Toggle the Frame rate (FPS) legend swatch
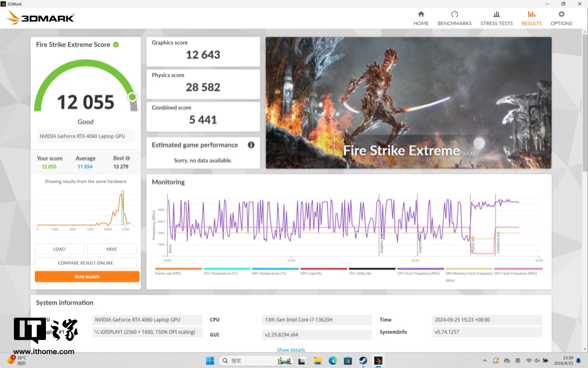Image resolution: width=588 pixels, height=368 pixels. [178, 269]
